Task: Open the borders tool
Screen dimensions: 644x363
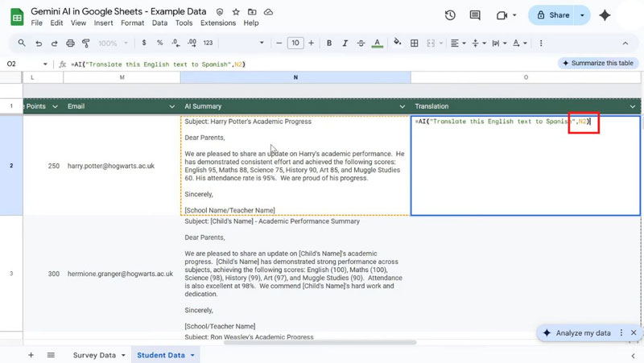Action: point(415,43)
